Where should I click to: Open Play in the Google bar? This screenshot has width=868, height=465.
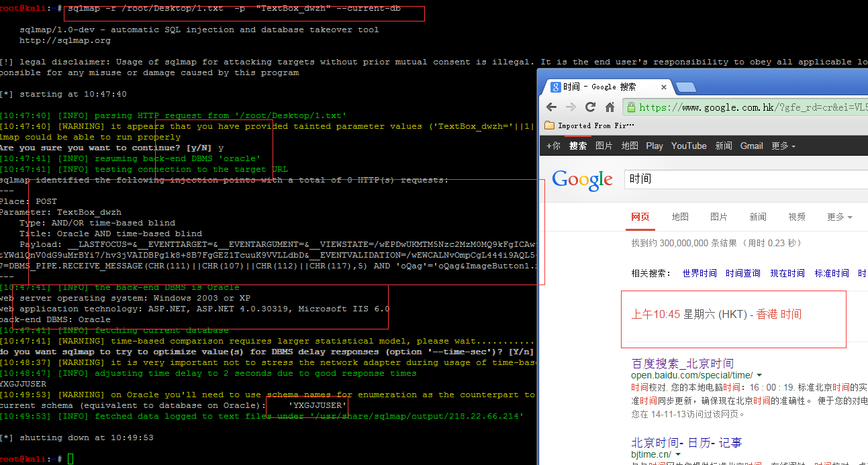tap(655, 146)
